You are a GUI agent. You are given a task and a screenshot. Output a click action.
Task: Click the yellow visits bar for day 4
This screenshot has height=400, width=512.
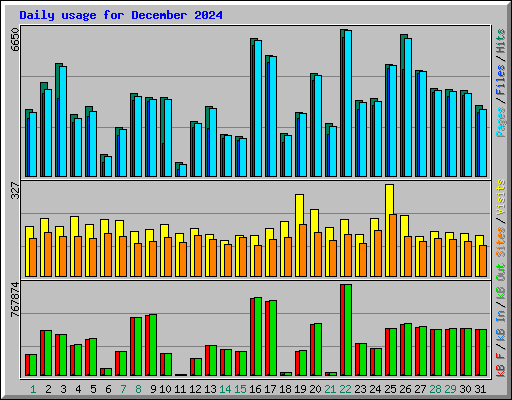74,246
